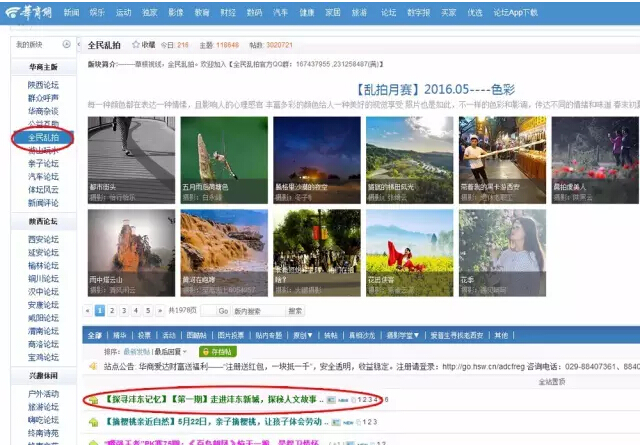The height and width of the screenshot is (447, 642).
Task: Open 亲子论坛 in the sidebar
Action: tap(43, 164)
